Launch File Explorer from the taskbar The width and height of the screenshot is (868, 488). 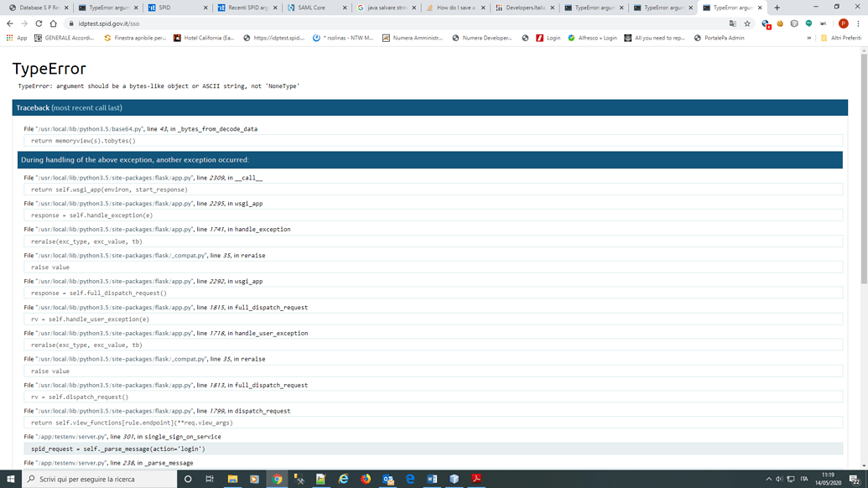(232, 479)
